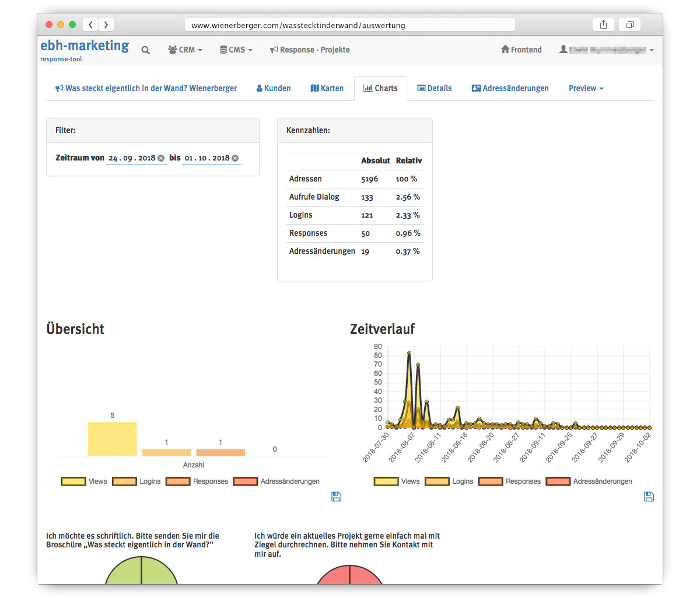This screenshot has width=700, height=611.
Task: Select the 5196 Adressen value
Action: 369,179
